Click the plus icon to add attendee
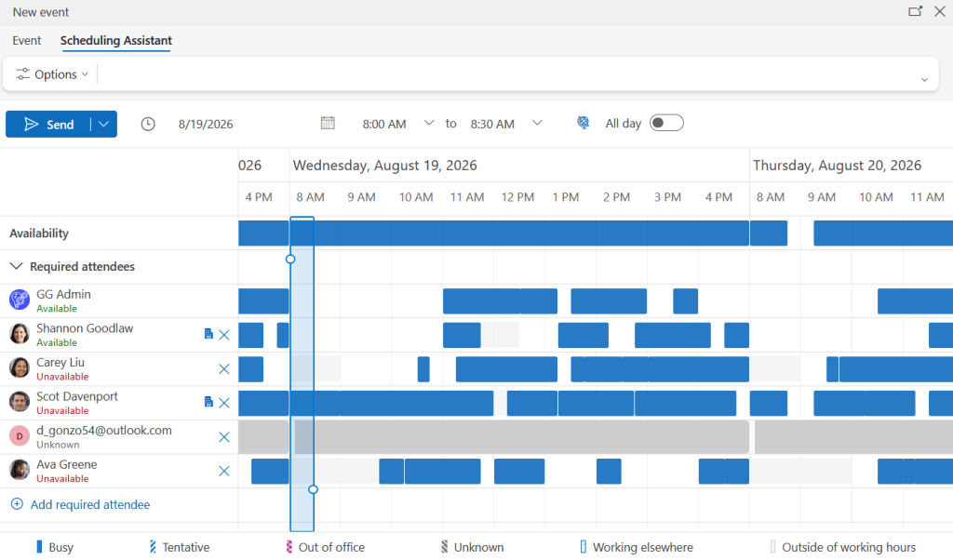Image resolution: width=953 pixels, height=560 pixels. click(17, 504)
